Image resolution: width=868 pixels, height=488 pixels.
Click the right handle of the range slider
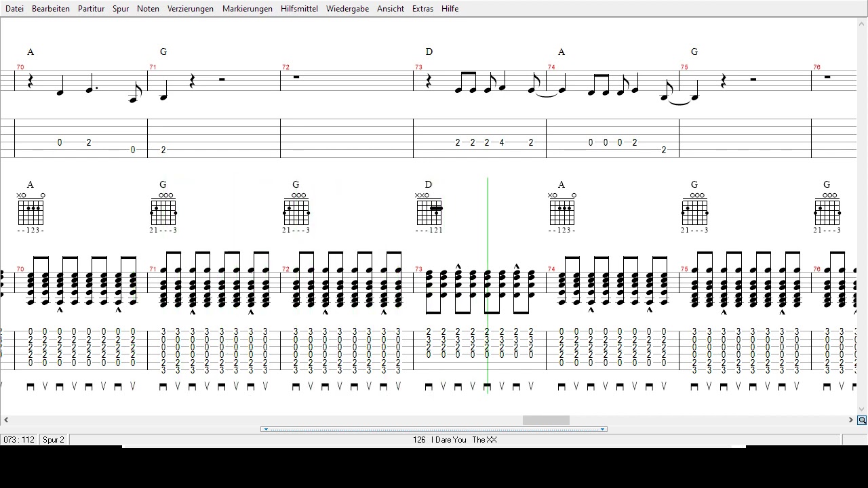click(x=602, y=429)
